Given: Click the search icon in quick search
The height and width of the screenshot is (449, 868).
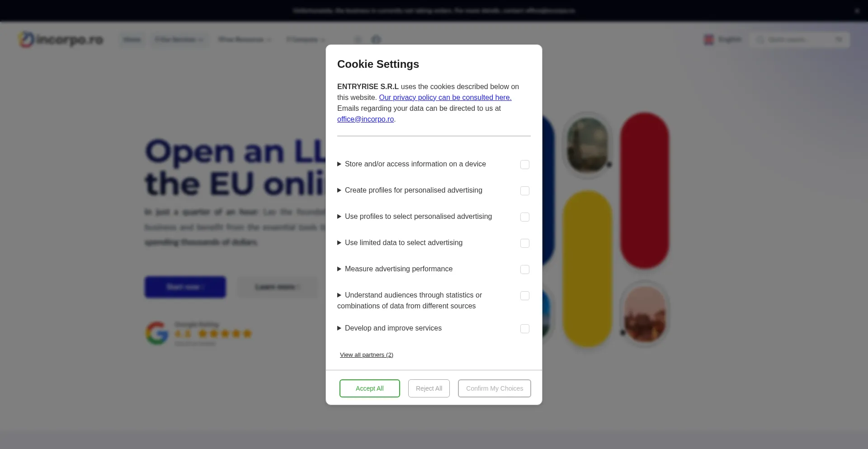Looking at the screenshot, I should pyautogui.click(x=760, y=40).
